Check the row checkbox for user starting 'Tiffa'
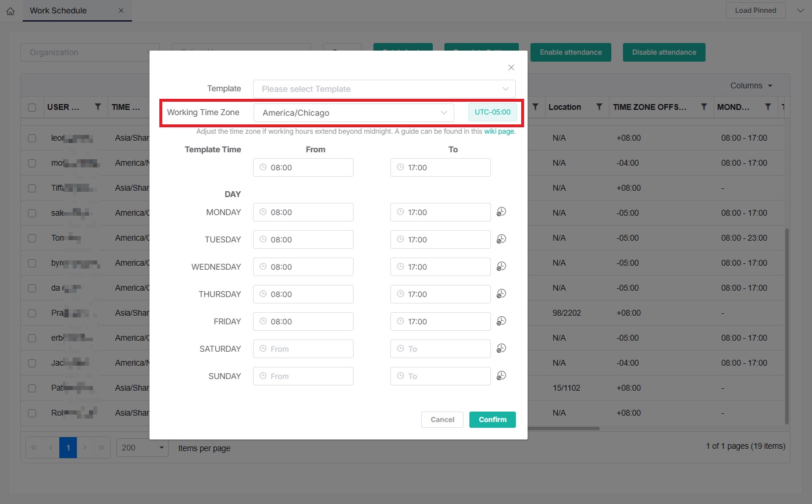812x504 pixels. click(x=32, y=188)
